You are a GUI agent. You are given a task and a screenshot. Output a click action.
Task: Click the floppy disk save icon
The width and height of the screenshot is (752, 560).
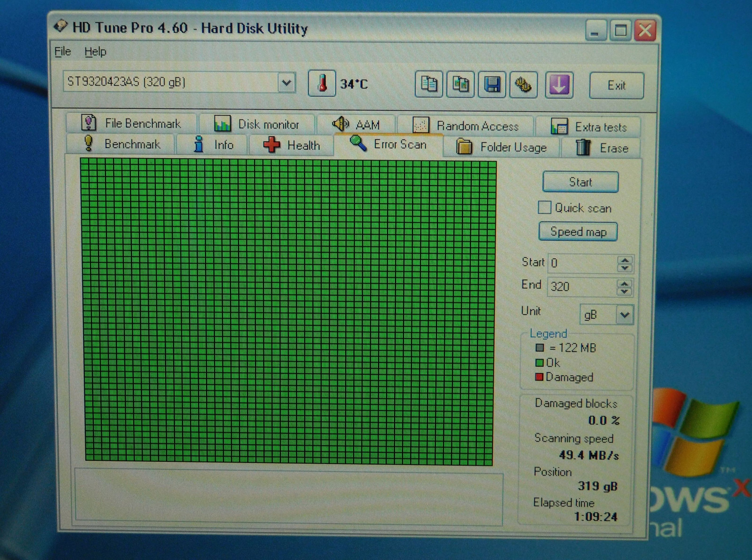point(492,85)
